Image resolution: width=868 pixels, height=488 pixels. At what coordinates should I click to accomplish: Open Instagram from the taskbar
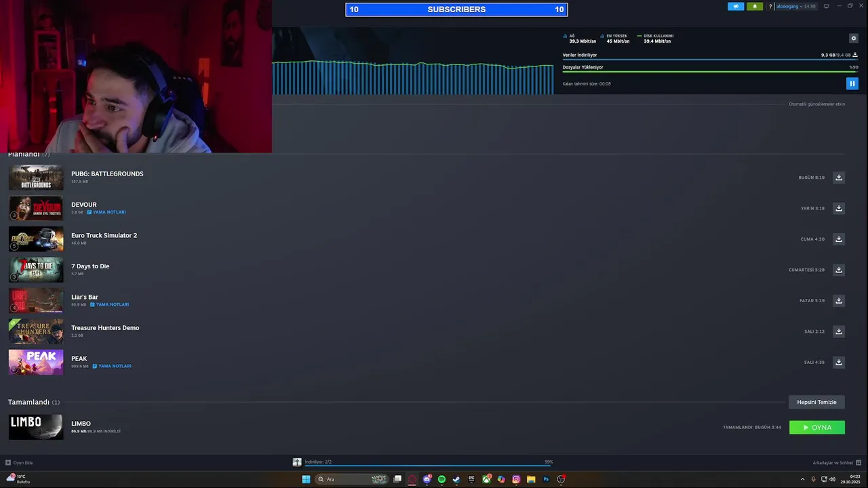pyautogui.click(x=516, y=479)
